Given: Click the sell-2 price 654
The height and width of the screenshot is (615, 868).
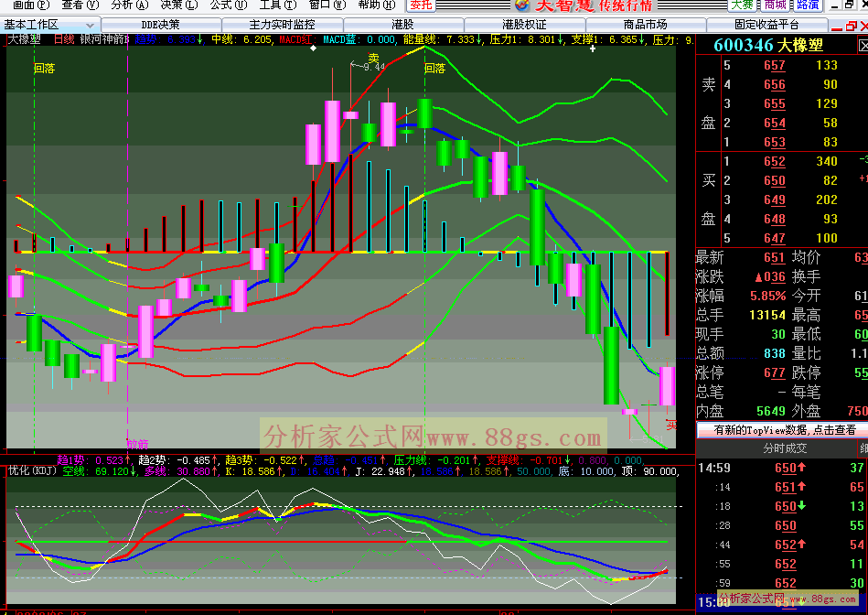Looking at the screenshot, I should (775, 123).
